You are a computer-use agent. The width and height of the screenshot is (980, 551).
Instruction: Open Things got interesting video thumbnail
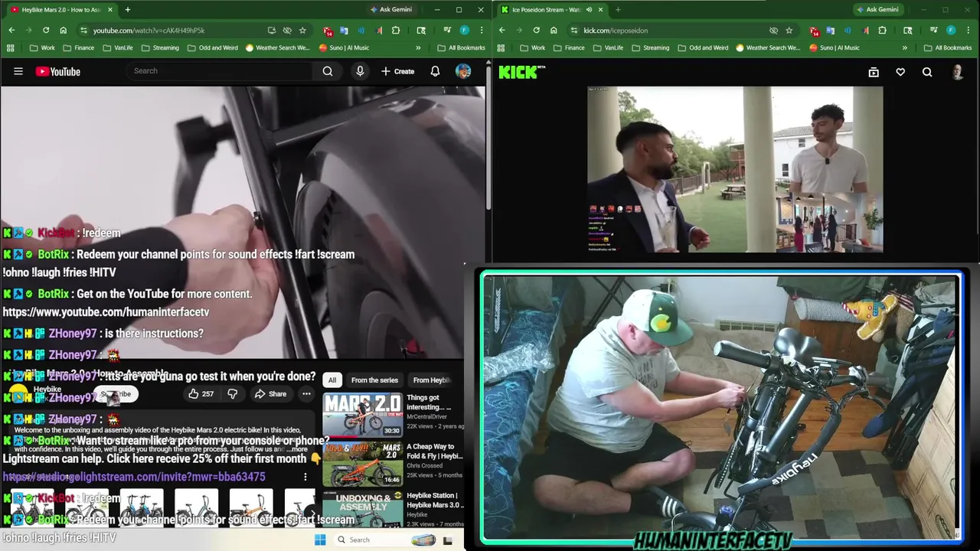(x=362, y=414)
